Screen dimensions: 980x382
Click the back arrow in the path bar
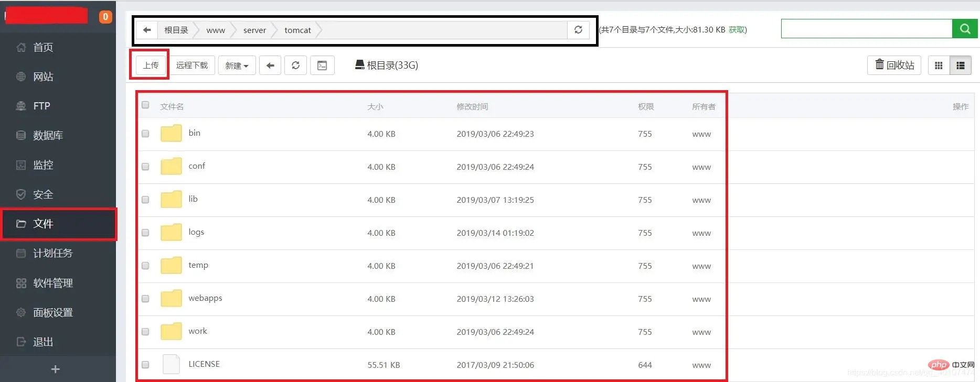[147, 30]
